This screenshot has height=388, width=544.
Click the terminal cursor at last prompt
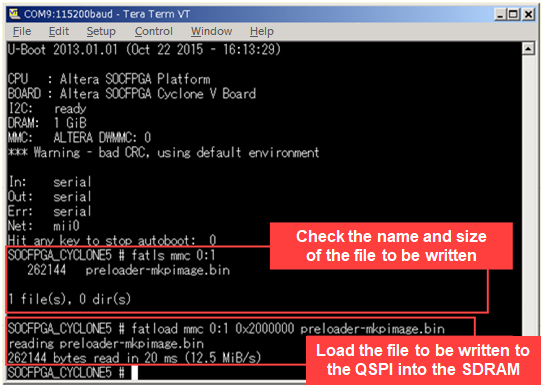pyautogui.click(x=135, y=373)
